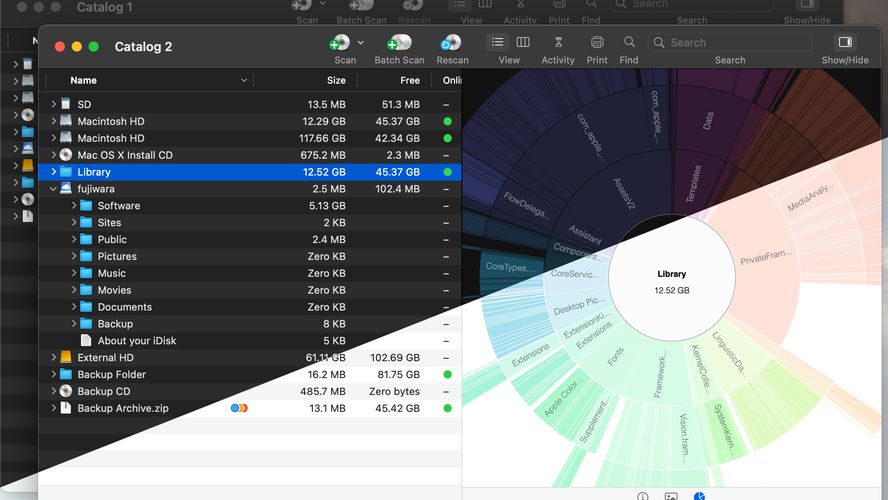Screen dimensions: 888x500
Task: Select the External HD drive icon
Action: 66,357
